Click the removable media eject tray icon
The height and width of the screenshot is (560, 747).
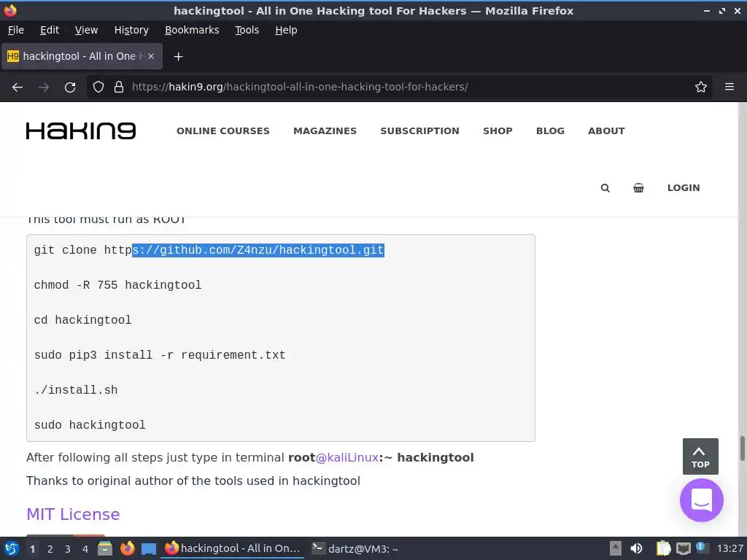(616, 548)
